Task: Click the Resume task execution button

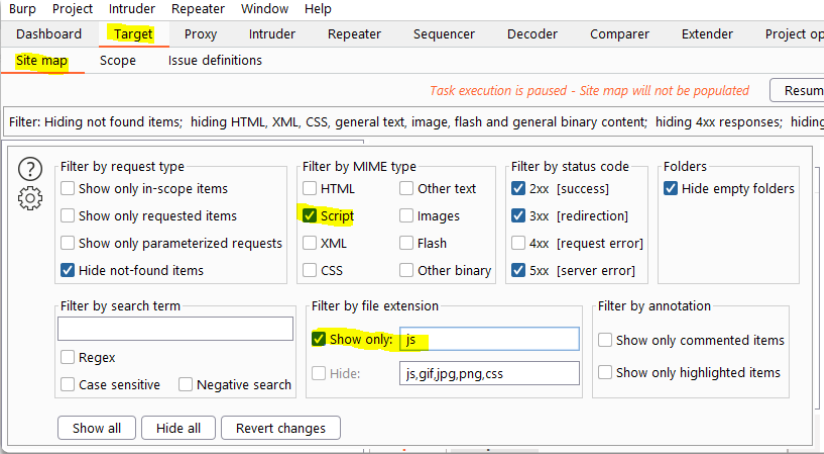Action: [797, 90]
